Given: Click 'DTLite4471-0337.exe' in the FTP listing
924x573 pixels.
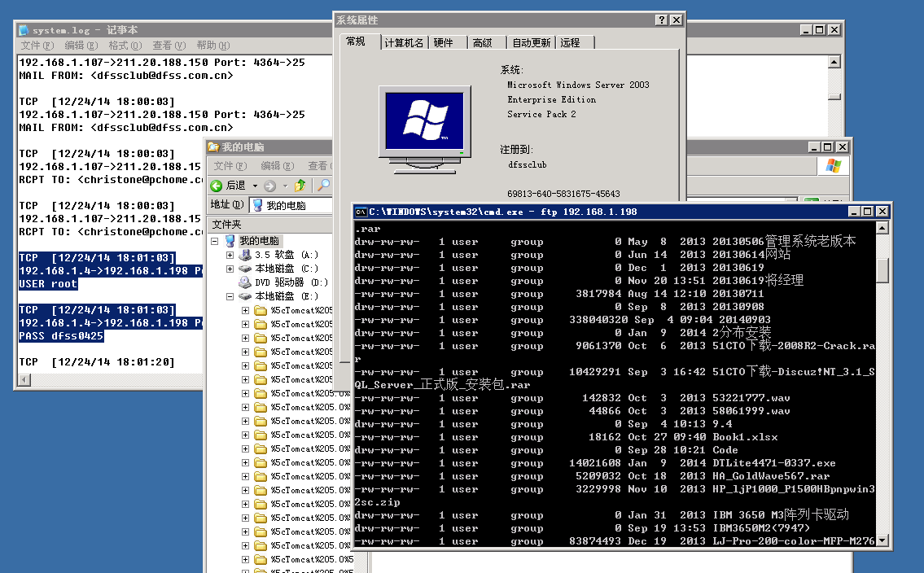Looking at the screenshot, I should point(773,463).
